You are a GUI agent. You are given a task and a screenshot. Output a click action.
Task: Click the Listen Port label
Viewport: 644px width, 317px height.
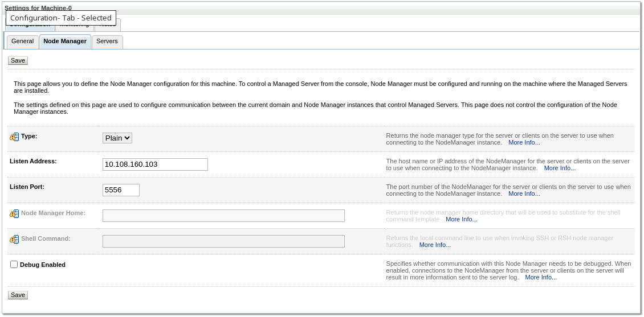(x=27, y=187)
